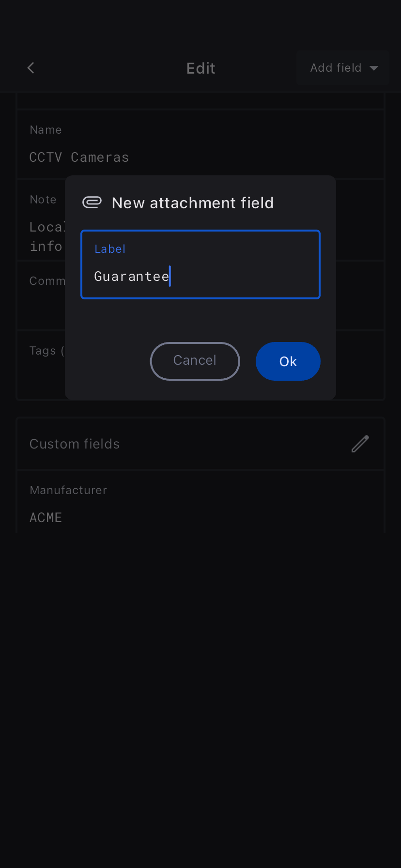Image resolution: width=401 pixels, height=868 pixels.
Task: Click the Manufacturer field caption
Action: click(68, 490)
